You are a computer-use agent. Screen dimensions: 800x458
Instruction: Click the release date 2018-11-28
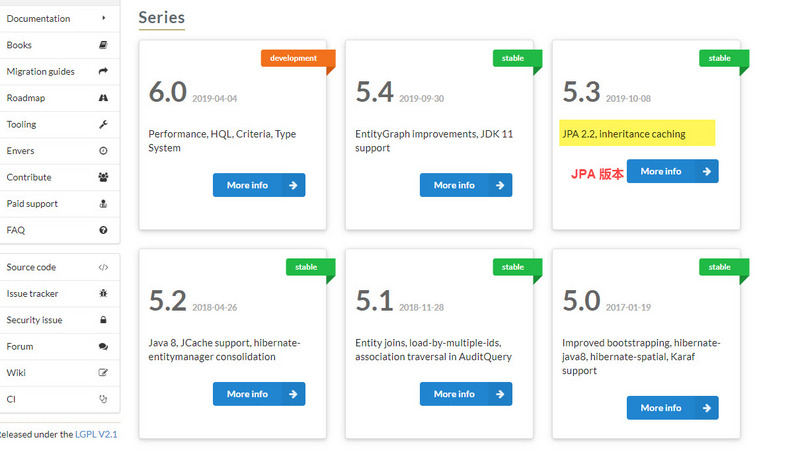[421, 308]
